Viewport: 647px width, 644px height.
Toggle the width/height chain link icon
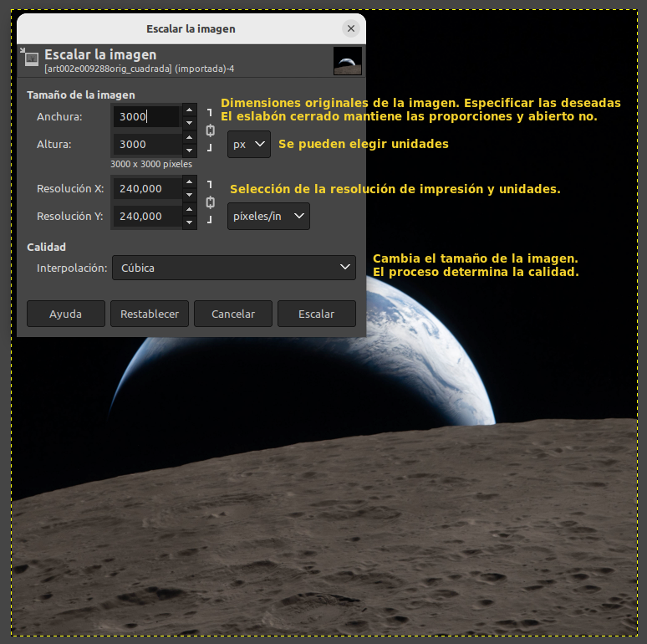tap(210, 130)
